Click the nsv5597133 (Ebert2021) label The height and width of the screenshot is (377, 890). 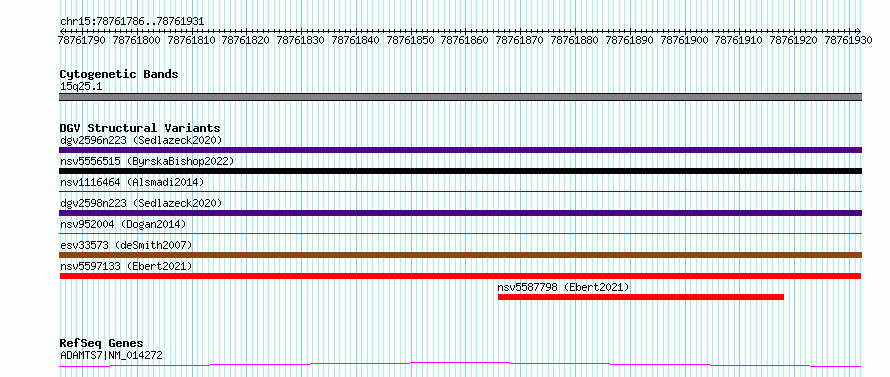click(125, 266)
